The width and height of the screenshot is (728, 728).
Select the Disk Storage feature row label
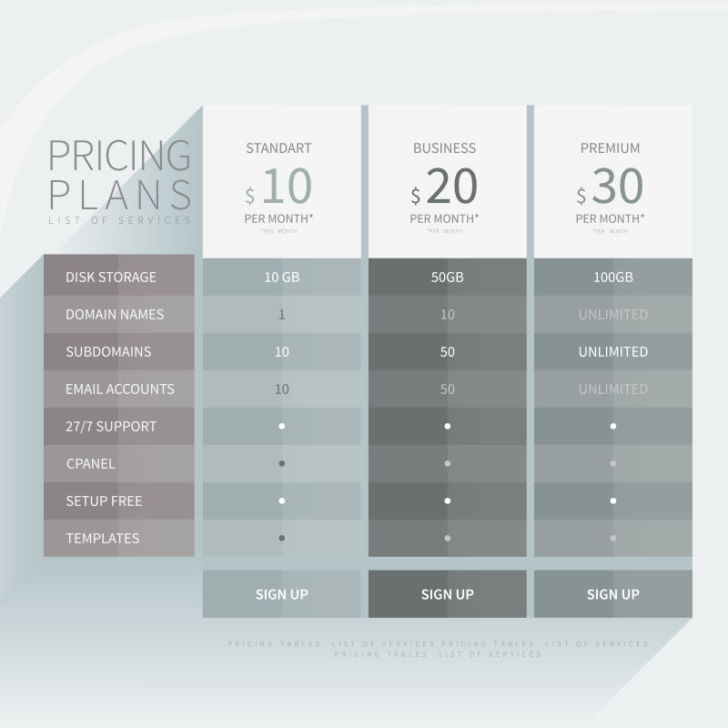[111, 277]
